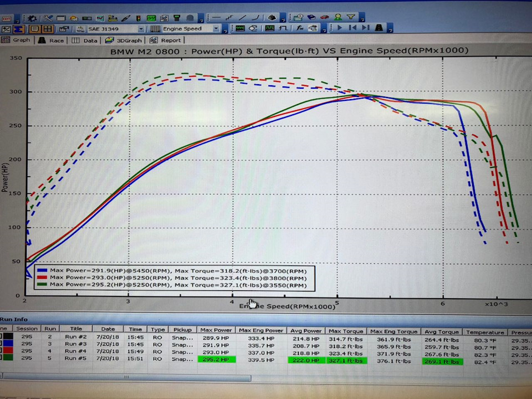Image resolution: width=532 pixels, height=399 pixels.
Task: Play the run playback
Action: (340, 28)
